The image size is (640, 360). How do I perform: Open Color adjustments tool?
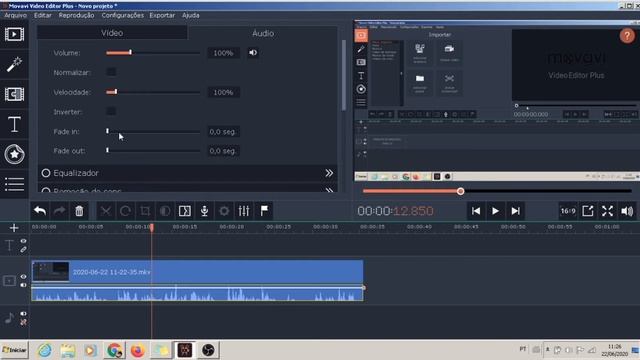click(x=164, y=211)
